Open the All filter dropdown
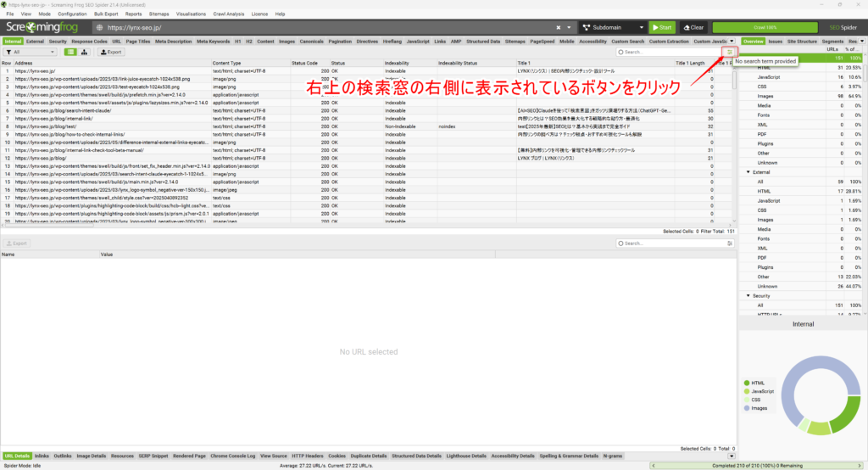Viewport: 868px width, 470px height. [x=30, y=52]
